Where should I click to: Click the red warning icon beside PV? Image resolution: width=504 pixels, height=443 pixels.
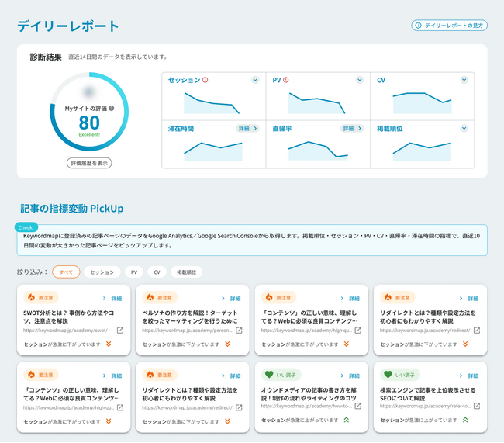pos(286,80)
